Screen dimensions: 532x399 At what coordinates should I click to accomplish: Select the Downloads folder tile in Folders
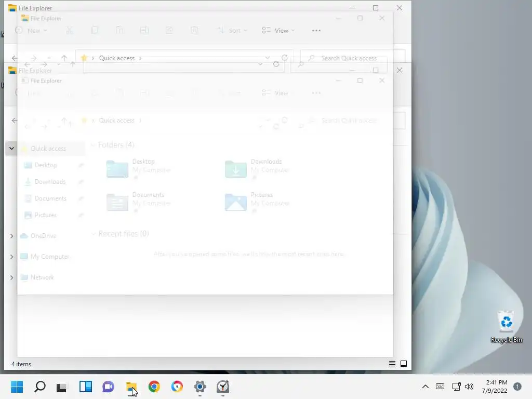pos(257,169)
